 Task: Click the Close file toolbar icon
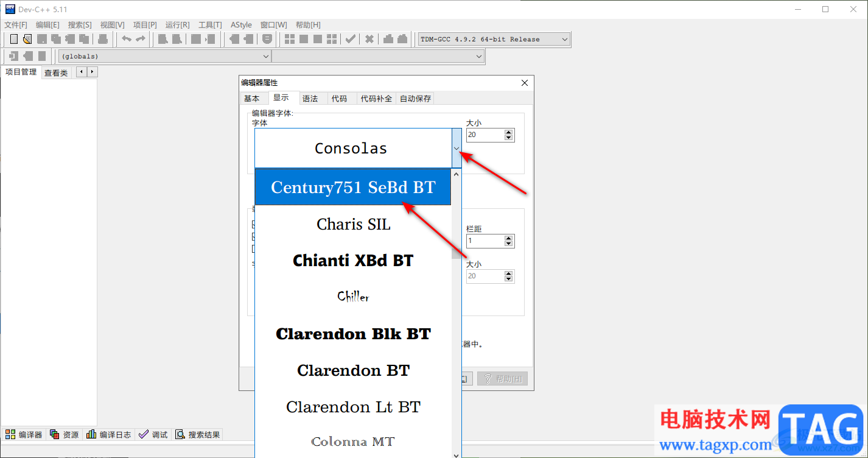[x=70, y=39]
